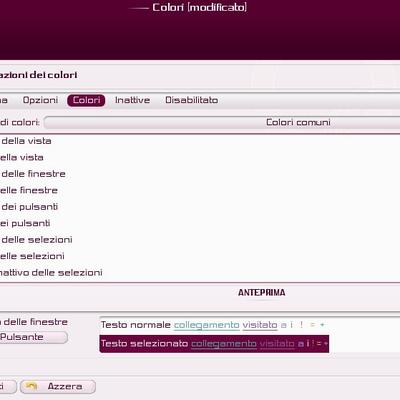The height and width of the screenshot is (400, 400).
Task: Click 'visitato' link in Testo selezionato line
Action: 277,343
